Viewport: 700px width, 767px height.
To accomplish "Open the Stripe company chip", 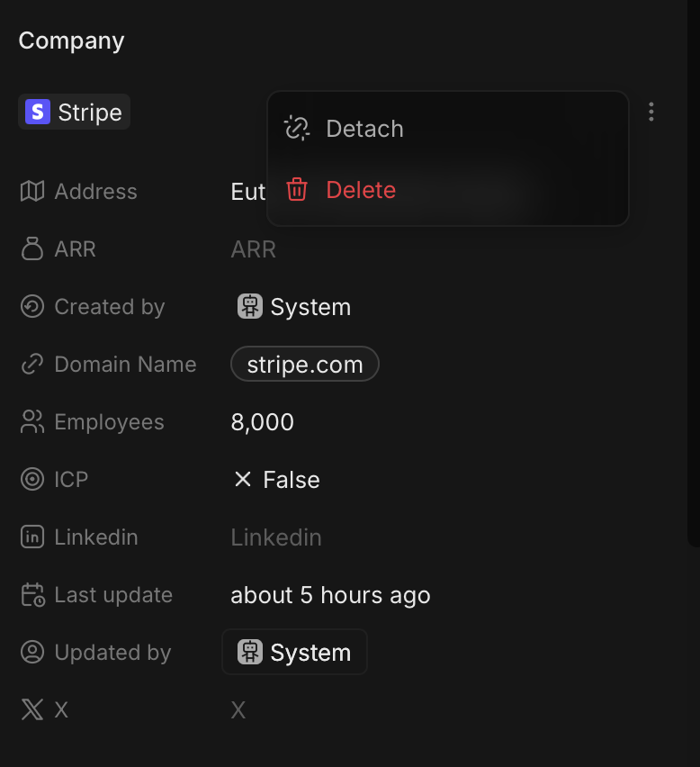I will click(x=75, y=113).
